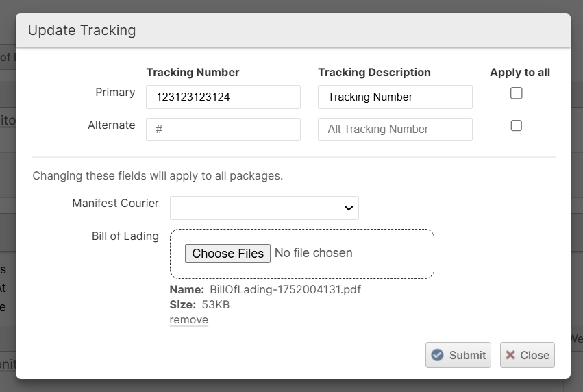
Task: Click the Primary row label
Action: click(x=115, y=92)
